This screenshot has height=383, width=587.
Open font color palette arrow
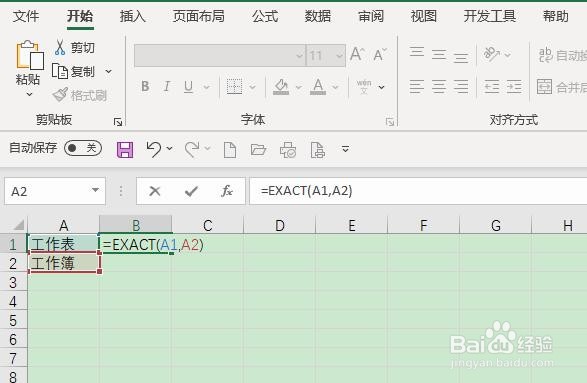click(335, 87)
